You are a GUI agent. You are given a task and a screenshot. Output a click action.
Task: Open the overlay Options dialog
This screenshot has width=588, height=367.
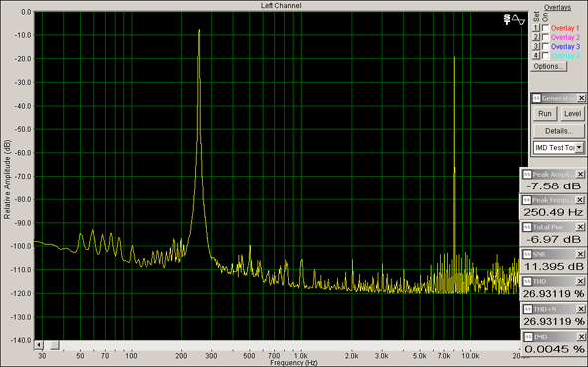click(x=548, y=67)
